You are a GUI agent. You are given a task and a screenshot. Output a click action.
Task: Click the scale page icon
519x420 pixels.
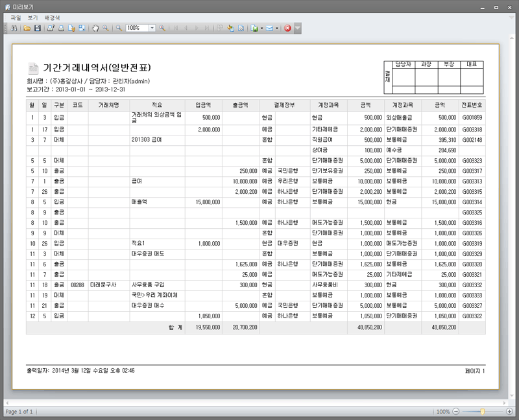(82, 28)
